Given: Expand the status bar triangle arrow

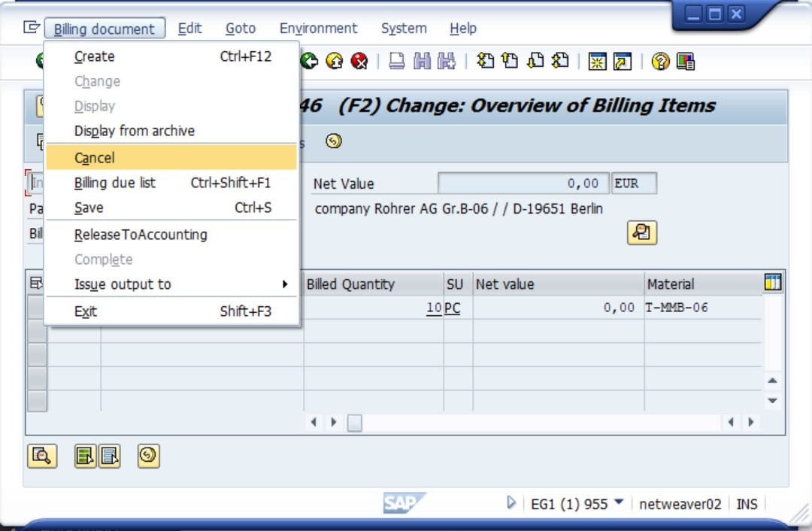Looking at the screenshot, I should [511, 502].
